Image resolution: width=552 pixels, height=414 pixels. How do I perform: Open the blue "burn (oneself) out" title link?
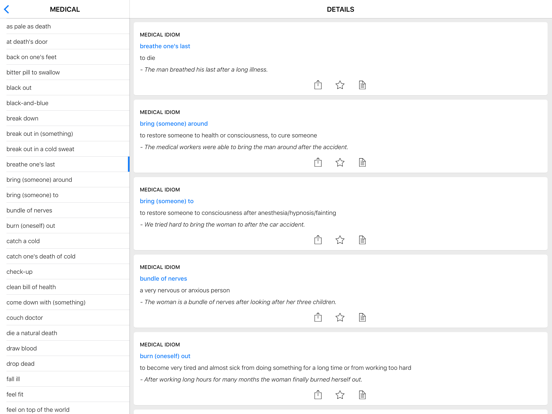[165, 356]
